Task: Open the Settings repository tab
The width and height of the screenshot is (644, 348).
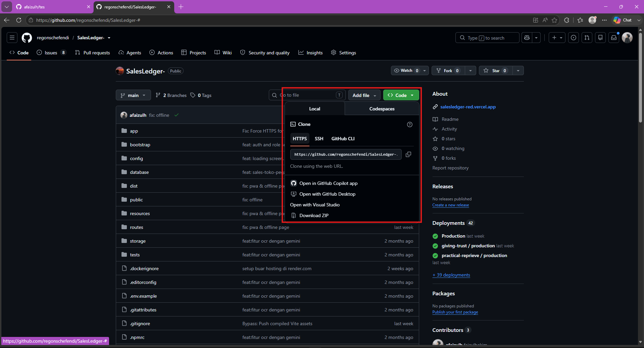Action: click(x=343, y=53)
